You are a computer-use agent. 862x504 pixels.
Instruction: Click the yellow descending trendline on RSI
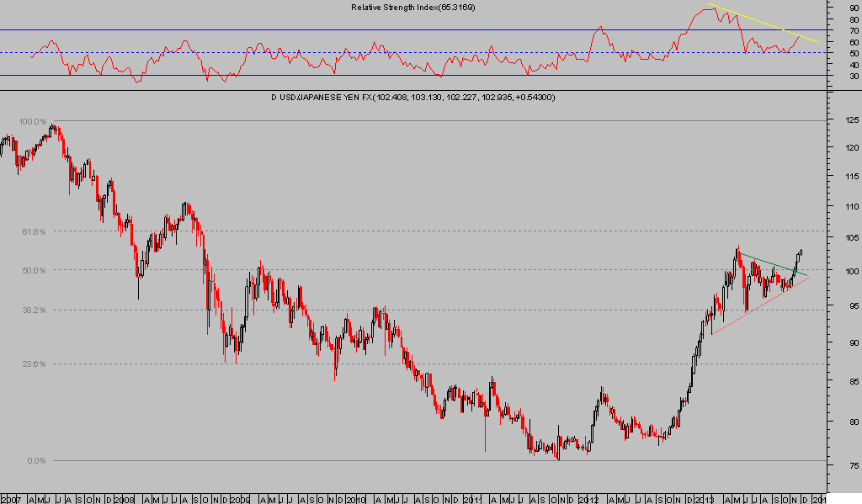[x=766, y=24]
